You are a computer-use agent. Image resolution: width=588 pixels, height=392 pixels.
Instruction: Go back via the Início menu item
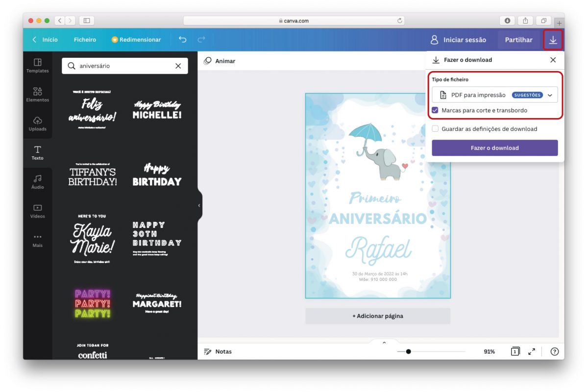pos(47,40)
